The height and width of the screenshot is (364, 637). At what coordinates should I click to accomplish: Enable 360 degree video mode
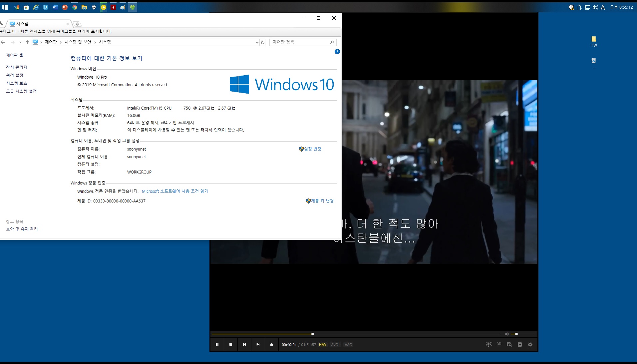click(489, 344)
